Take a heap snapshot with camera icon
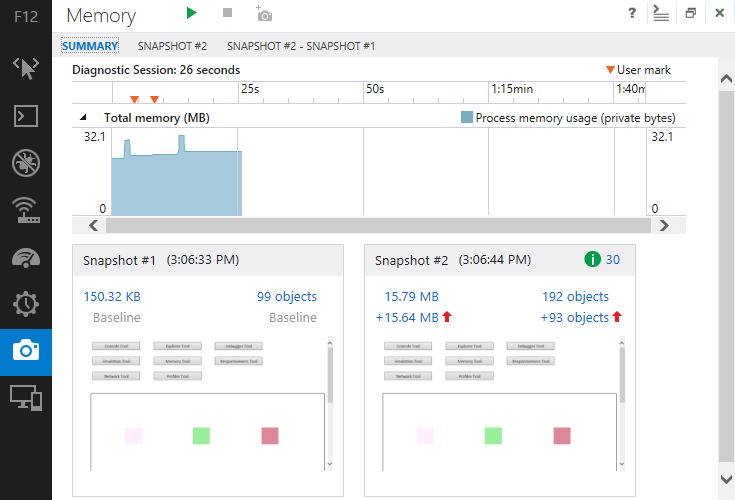Viewport: 735px width, 500px height. (x=264, y=14)
